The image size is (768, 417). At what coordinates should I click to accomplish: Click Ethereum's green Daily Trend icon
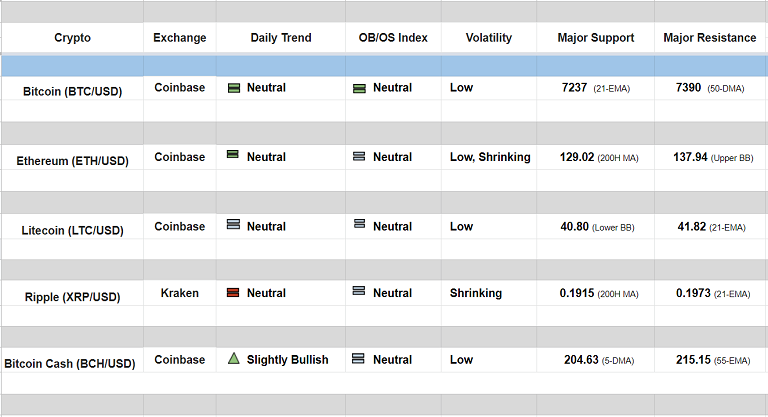pos(233,156)
